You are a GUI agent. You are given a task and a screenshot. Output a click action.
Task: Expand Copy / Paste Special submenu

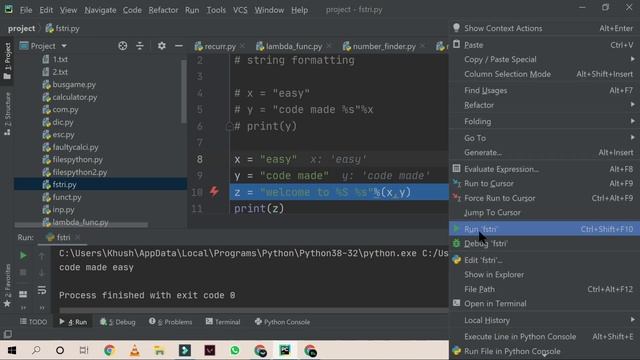(x=544, y=59)
